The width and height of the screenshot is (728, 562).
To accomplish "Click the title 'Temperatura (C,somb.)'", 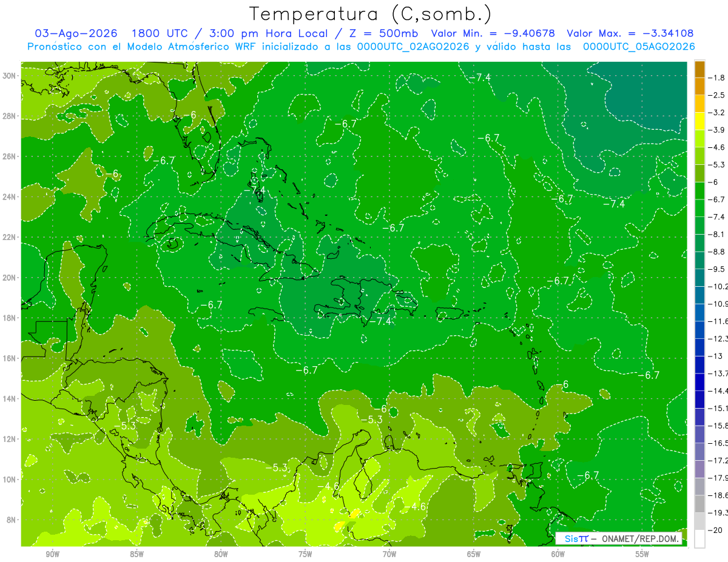I will 370,14.
